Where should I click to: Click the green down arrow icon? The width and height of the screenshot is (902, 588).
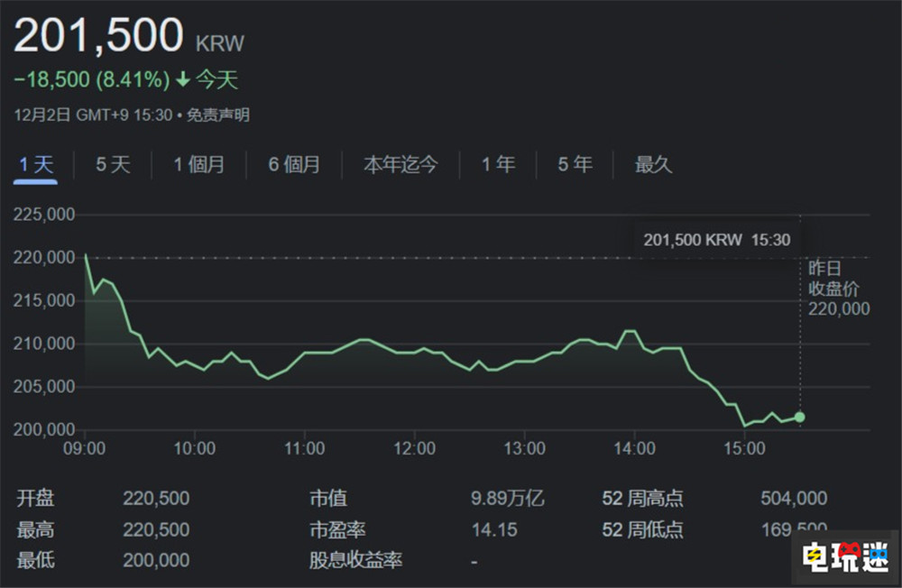pos(182,80)
